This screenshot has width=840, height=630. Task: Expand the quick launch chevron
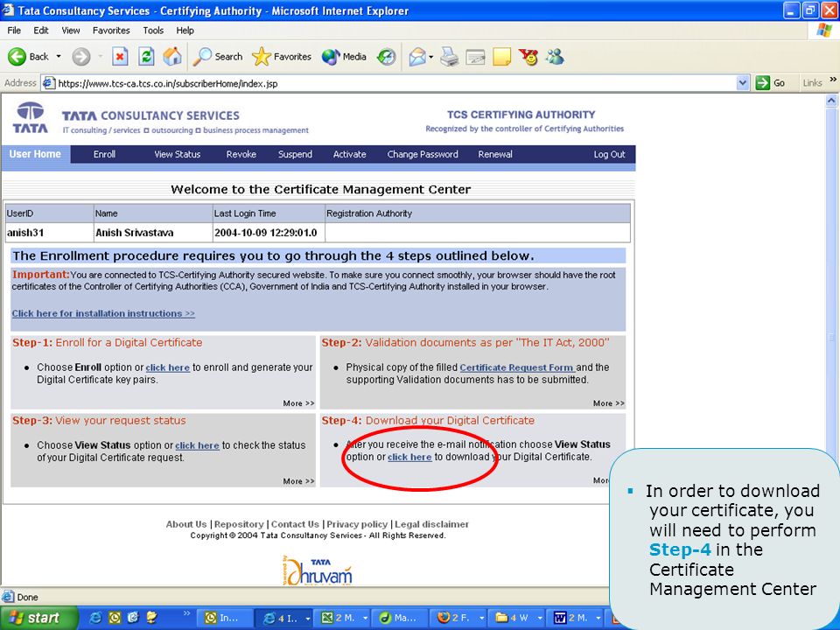pos(186,612)
